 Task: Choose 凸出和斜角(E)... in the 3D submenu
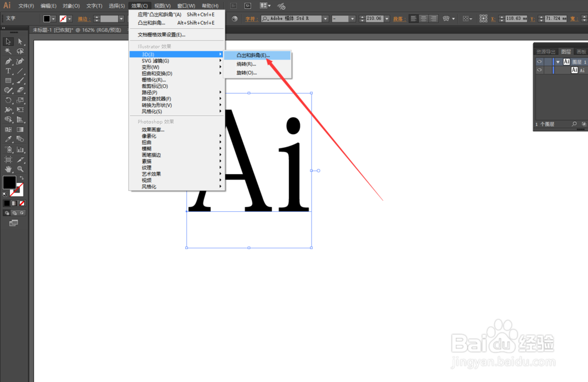(x=258, y=55)
